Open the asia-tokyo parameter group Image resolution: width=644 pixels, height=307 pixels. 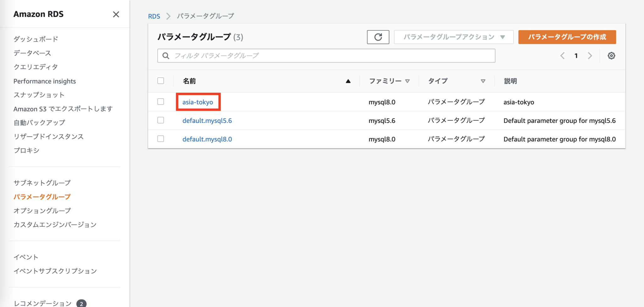coord(198,102)
